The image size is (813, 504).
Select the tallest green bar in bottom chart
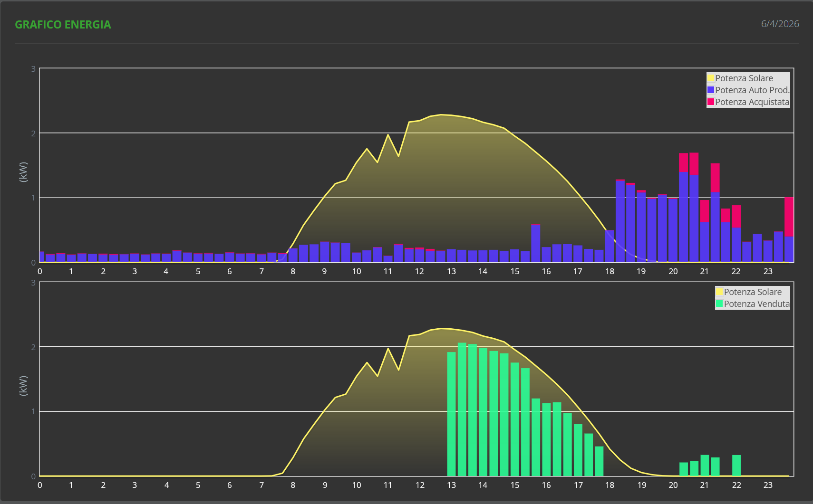pos(462,409)
